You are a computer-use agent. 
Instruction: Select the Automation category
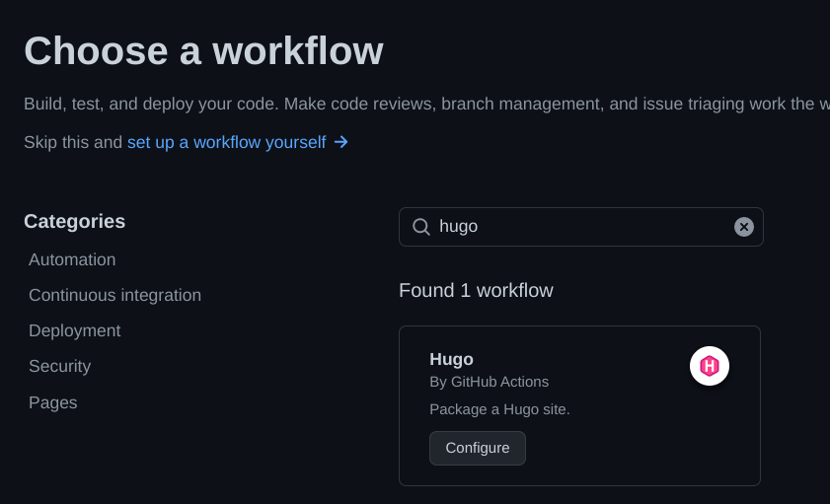click(x=72, y=259)
